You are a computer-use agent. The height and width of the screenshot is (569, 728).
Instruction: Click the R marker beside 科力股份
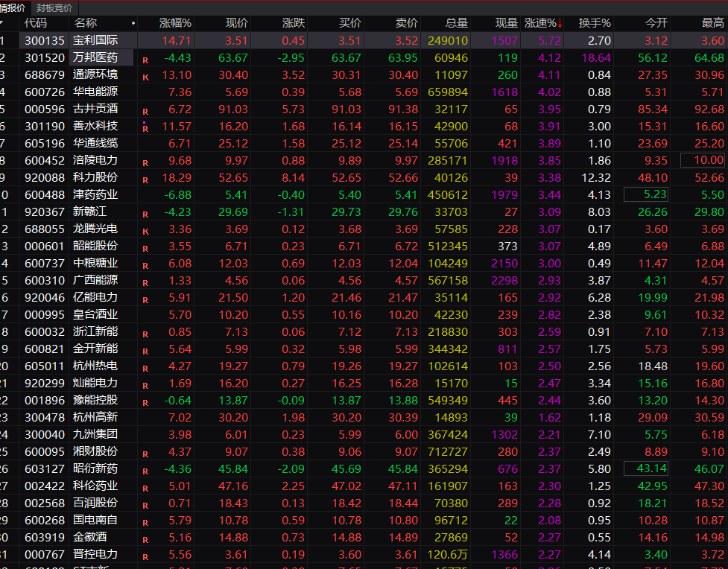coord(145,180)
